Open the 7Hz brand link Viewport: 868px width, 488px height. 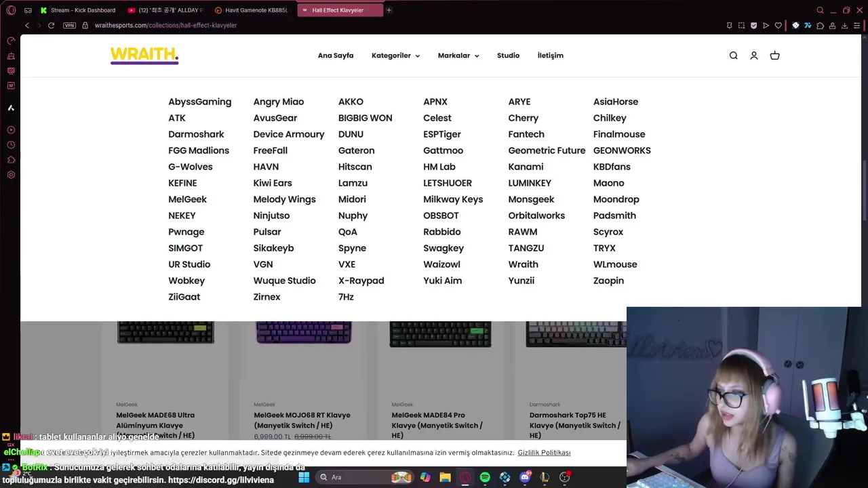(346, 297)
